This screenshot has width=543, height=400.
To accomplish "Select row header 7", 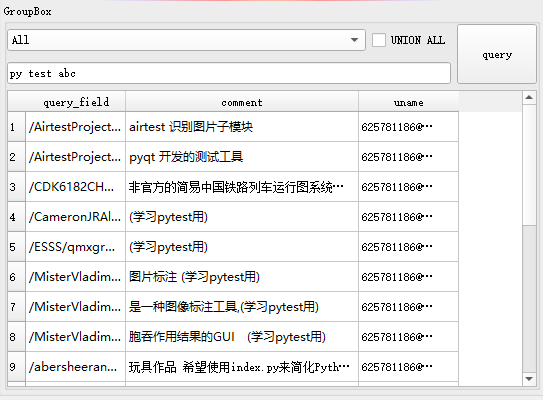I will point(16,307).
